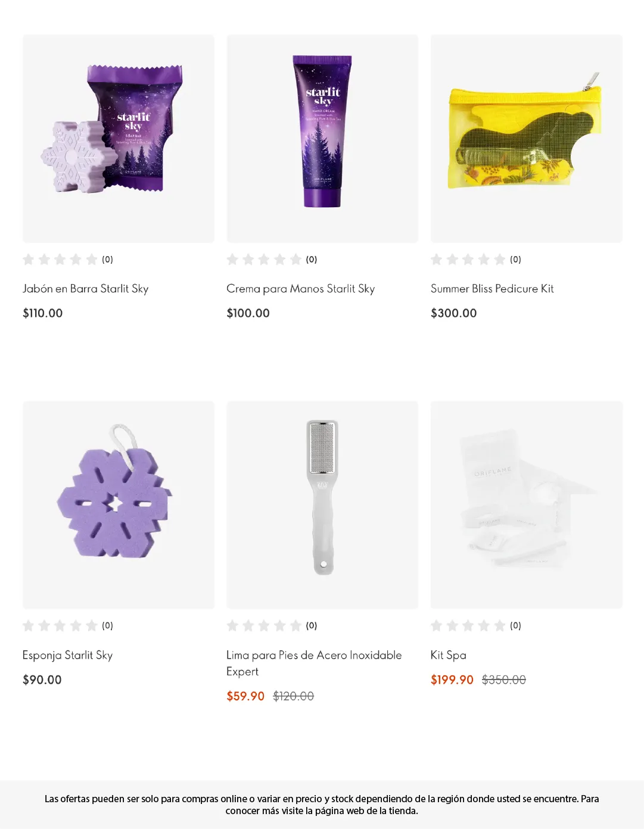Screen dimensions: 644x829
Task: View the stainless steel foot file image
Action: point(322,504)
